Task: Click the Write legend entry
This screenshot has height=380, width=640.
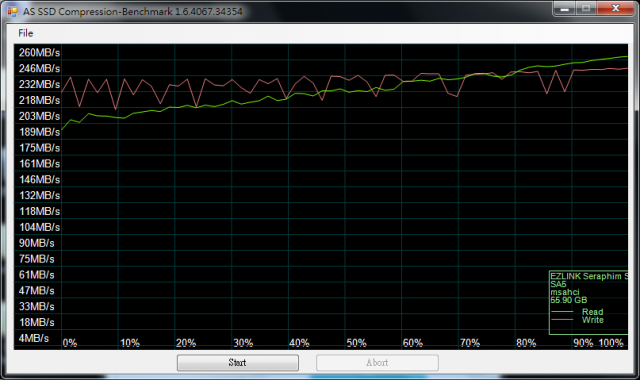Action: click(x=593, y=320)
